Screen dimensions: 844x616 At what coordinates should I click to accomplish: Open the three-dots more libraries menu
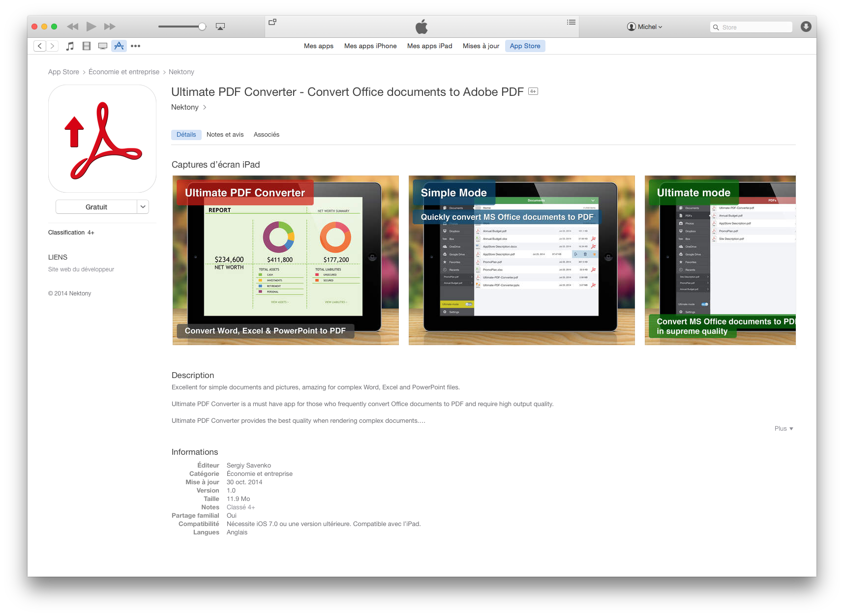coord(136,46)
